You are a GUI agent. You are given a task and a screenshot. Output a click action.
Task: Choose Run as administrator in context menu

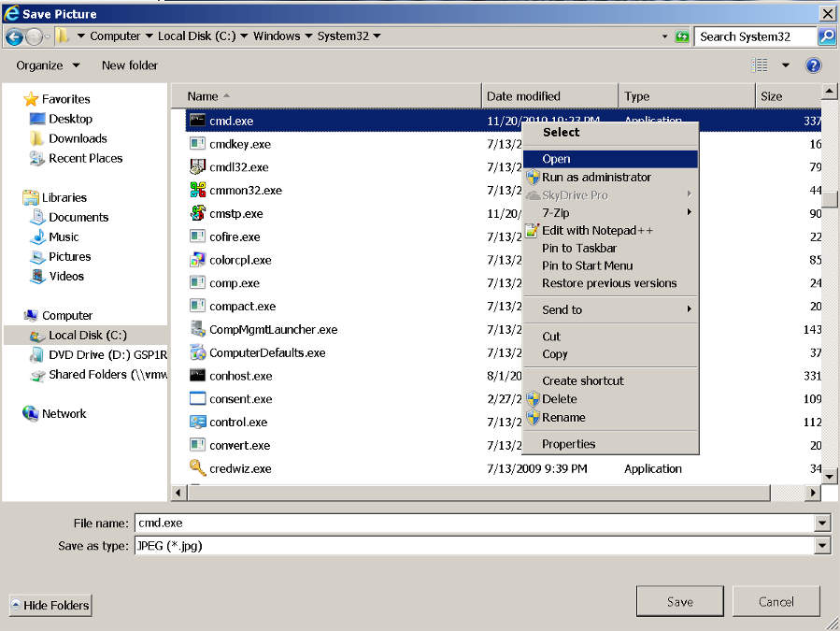pyautogui.click(x=596, y=177)
